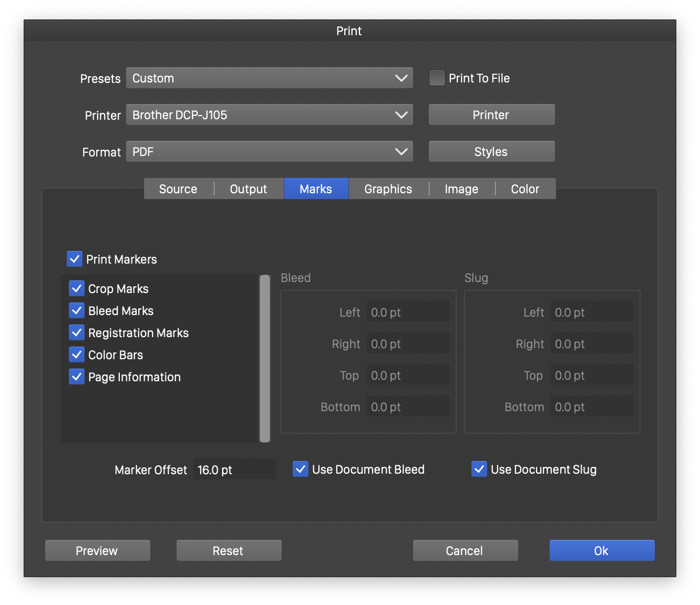Uncheck the Print Markers checkbox
This screenshot has height=605, width=700.
(x=75, y=259)
